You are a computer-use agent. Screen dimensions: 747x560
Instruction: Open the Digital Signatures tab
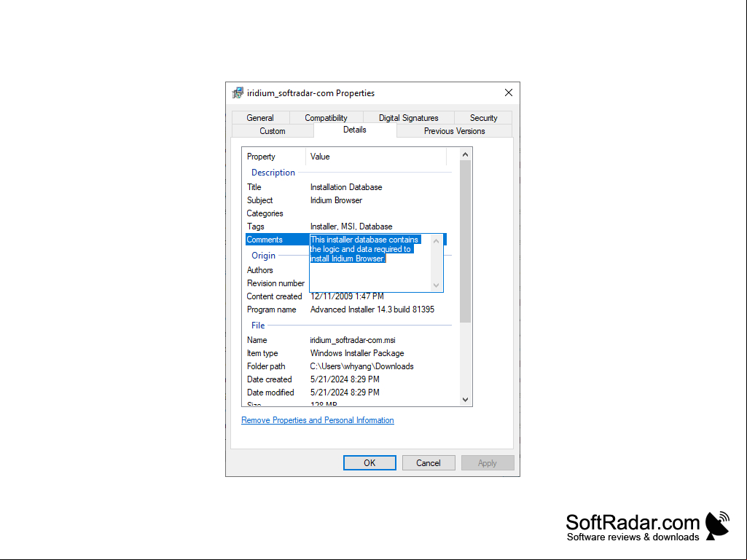coord(408,118)
